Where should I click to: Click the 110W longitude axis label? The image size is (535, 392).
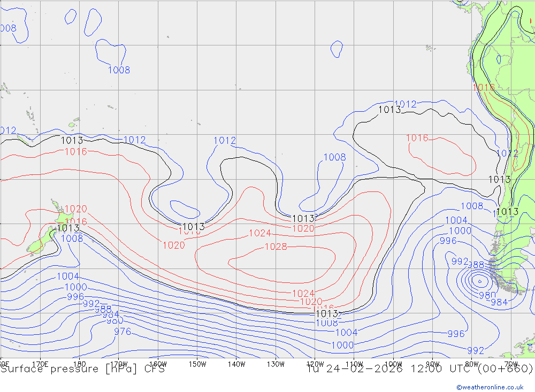point(354,364)
